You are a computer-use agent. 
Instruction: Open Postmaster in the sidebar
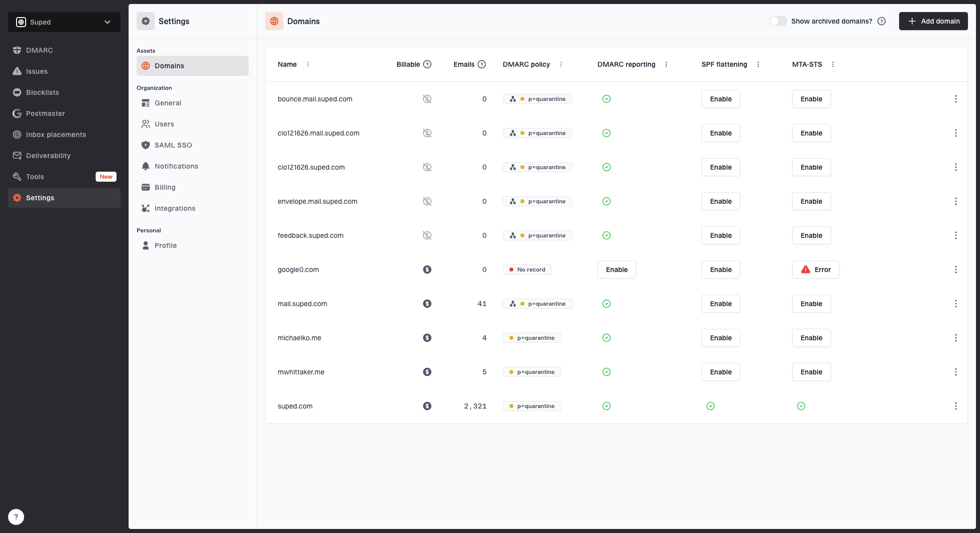pos(64,113)
